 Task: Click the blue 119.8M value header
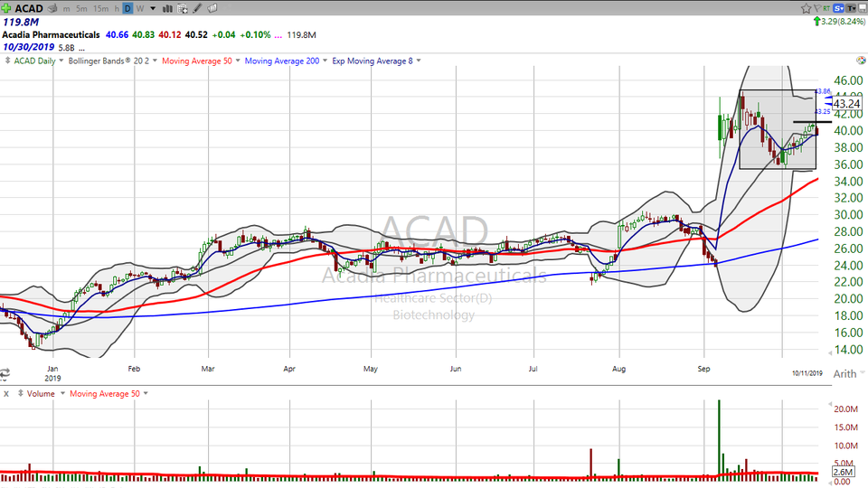21,22
